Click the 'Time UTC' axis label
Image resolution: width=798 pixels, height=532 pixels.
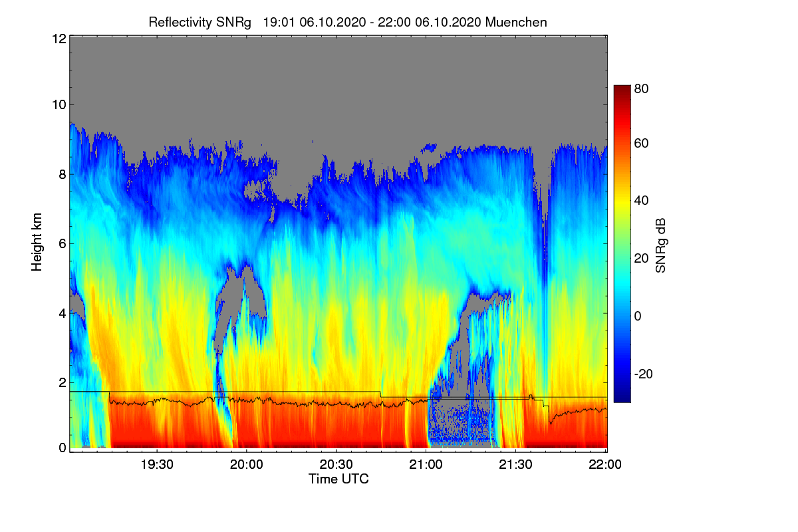point(338,479)
